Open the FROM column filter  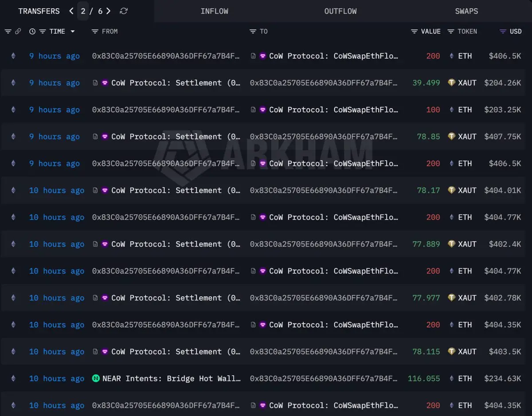coord(95,31)
